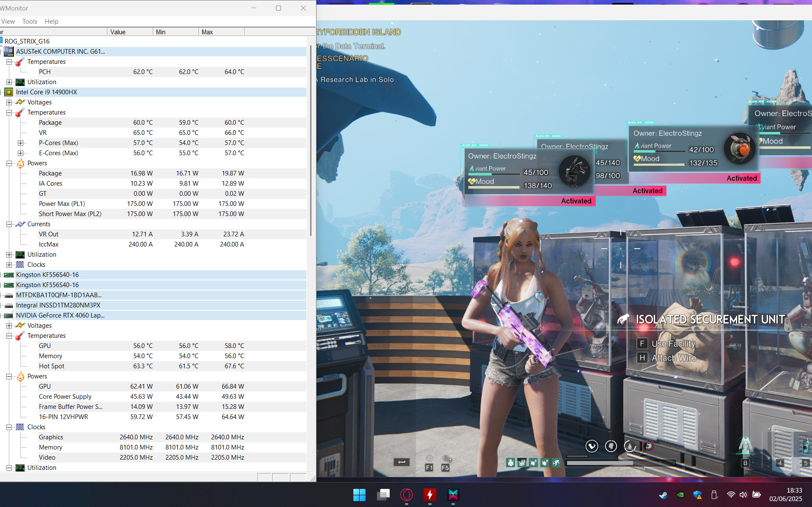This screenshot has height=507, width=812.
Task: Click the F5 hotkey icon in the game HUD
Action: click(445, 468)
